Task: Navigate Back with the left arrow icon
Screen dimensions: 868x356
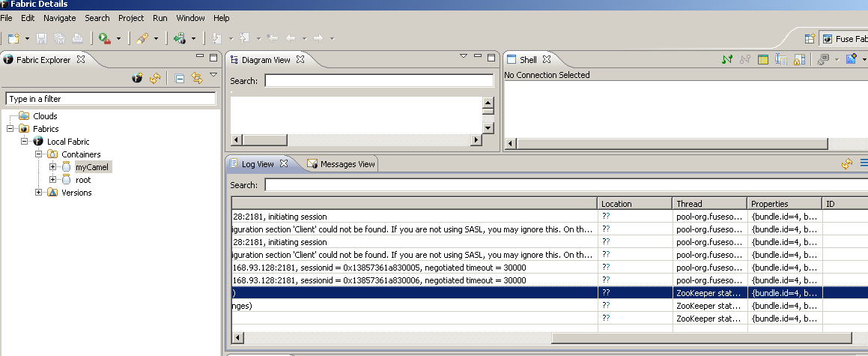Action: 291,38
